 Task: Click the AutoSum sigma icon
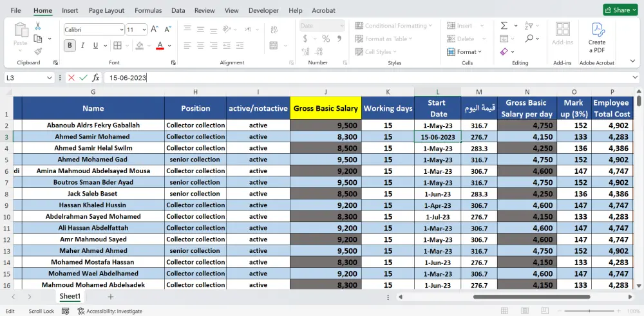pyautogui.click(x=504, y=26)
